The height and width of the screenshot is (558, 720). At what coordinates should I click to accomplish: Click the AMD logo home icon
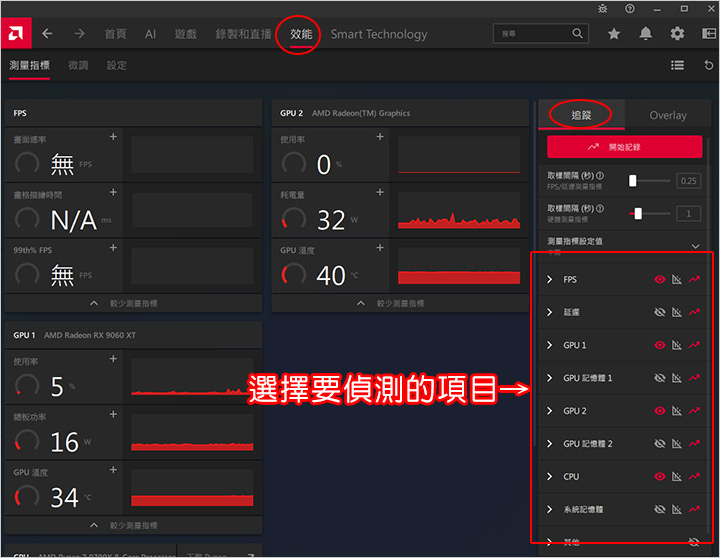[16, 33]
